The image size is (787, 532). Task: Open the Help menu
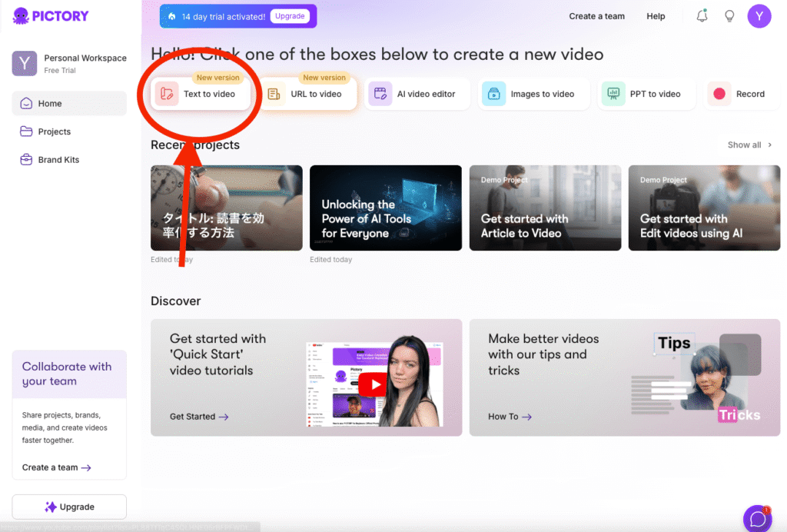pyautogui.click(x=656, y=16)
